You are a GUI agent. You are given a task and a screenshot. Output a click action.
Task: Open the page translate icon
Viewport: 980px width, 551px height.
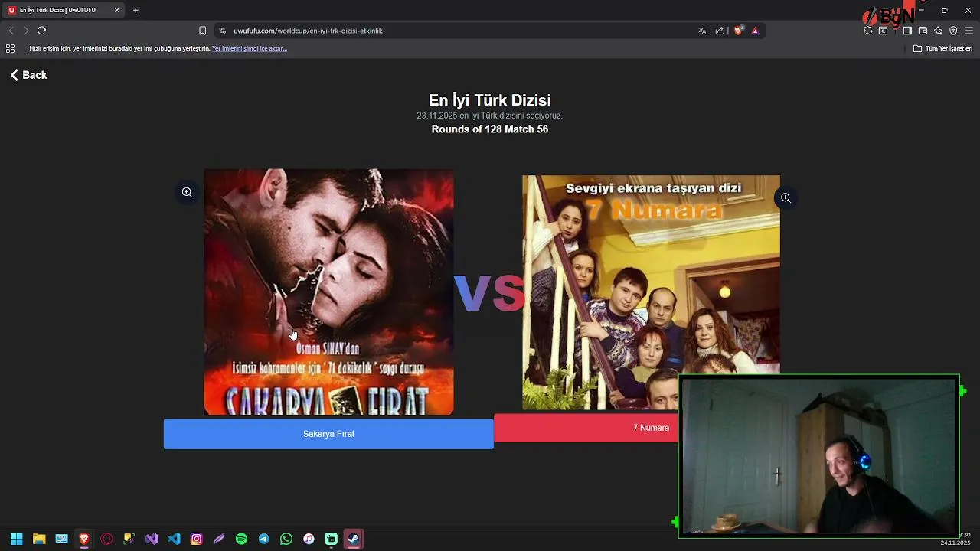pos(702,31)
